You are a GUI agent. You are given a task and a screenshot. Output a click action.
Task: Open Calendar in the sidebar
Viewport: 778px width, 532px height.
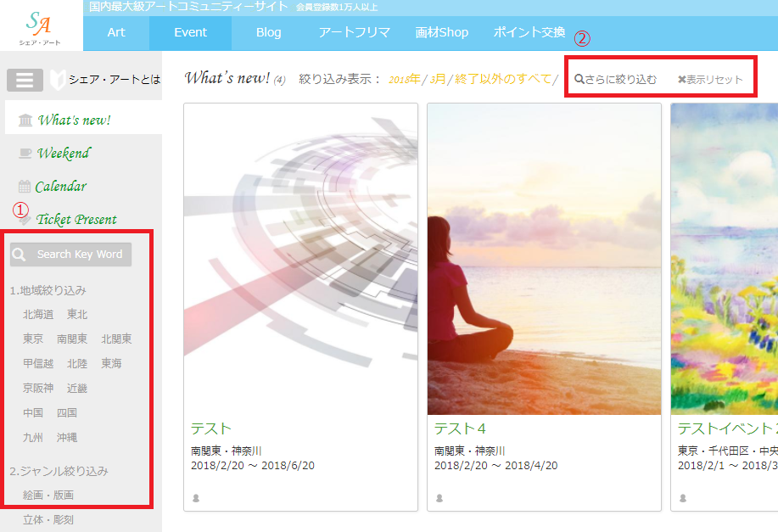pos(60,187)
